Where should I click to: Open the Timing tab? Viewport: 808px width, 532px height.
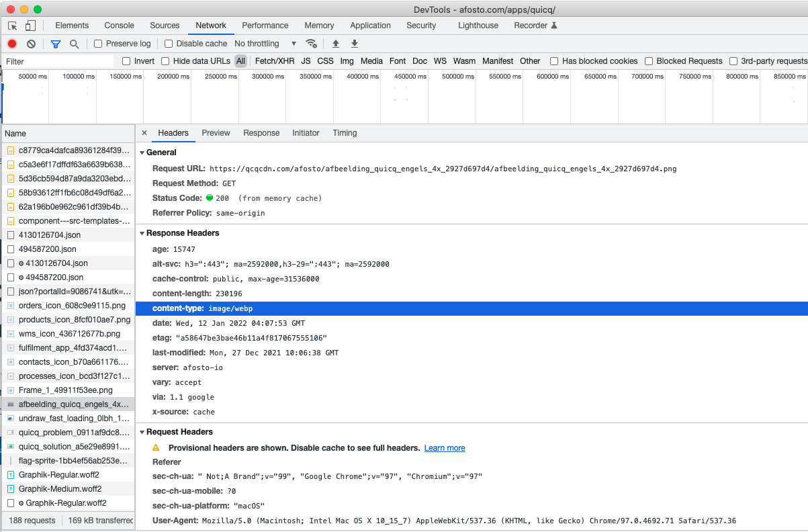[x=345, y=132]
